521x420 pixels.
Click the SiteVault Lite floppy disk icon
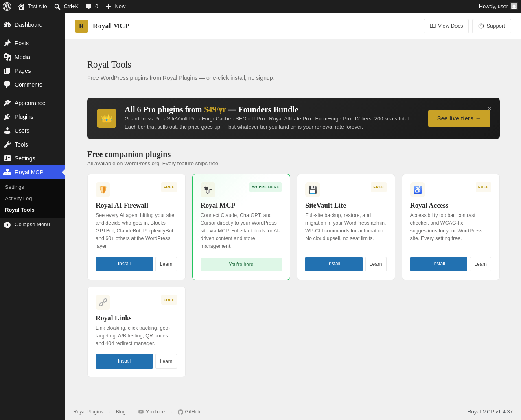(x=313, y=190)
